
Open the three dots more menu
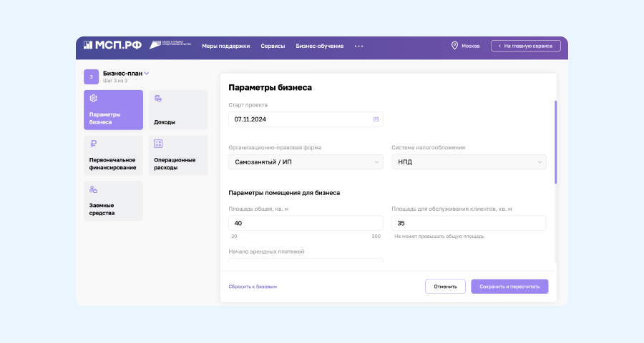[359, 46]
